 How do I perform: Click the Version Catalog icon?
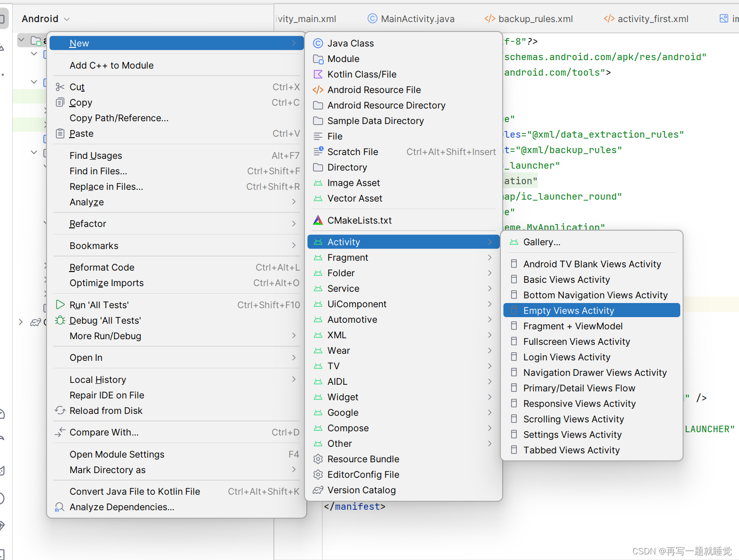(x=318, y=490)
